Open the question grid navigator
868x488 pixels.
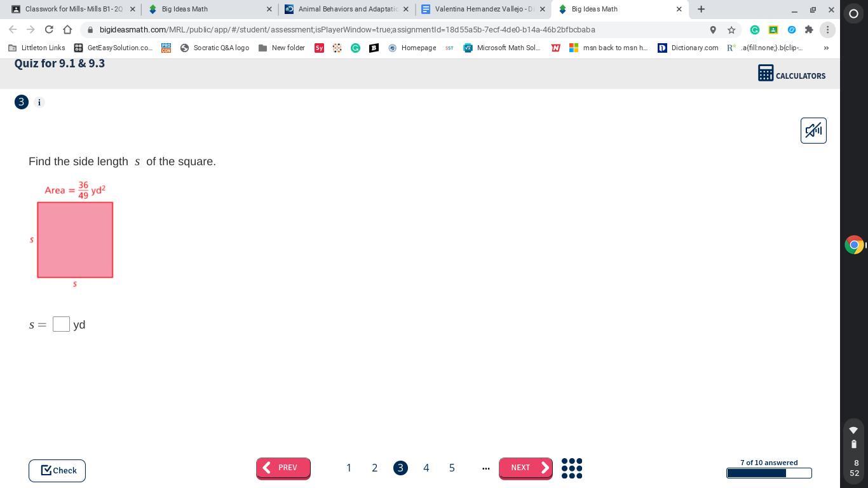pos(571,468)
